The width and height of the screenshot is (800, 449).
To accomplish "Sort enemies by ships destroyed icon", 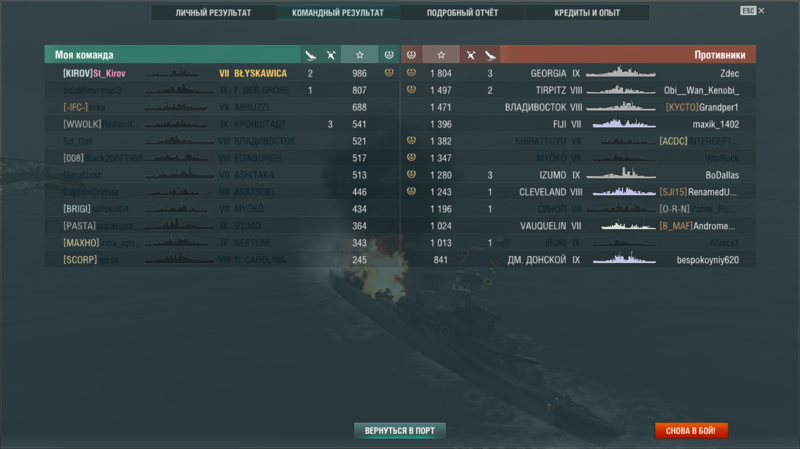I will [x=490, y=55].
